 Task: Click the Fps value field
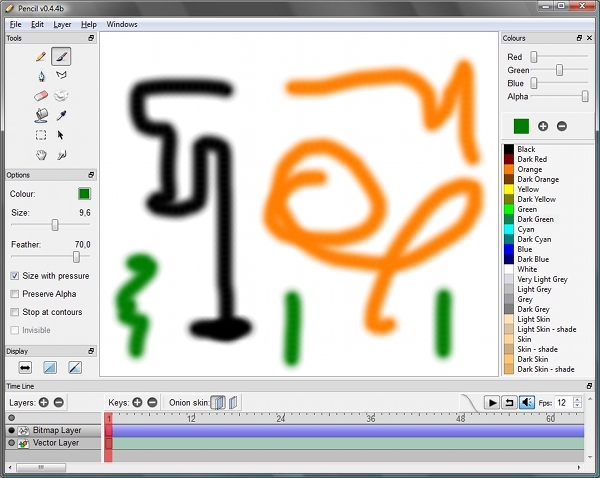(x=564, y=403)
